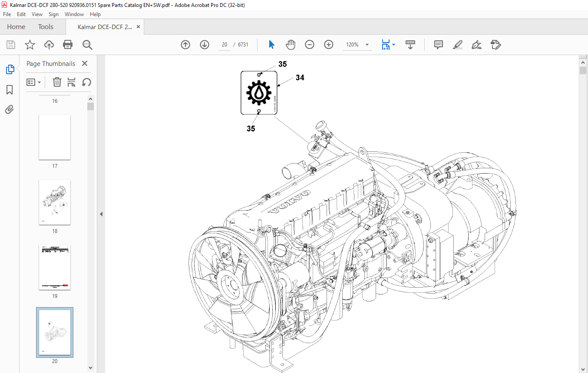Image resolution: width=588 pixels, height=373 pixels.
Task: Enable scrolling mode icon
Action: pyautogui.click(x=410, y=45)
